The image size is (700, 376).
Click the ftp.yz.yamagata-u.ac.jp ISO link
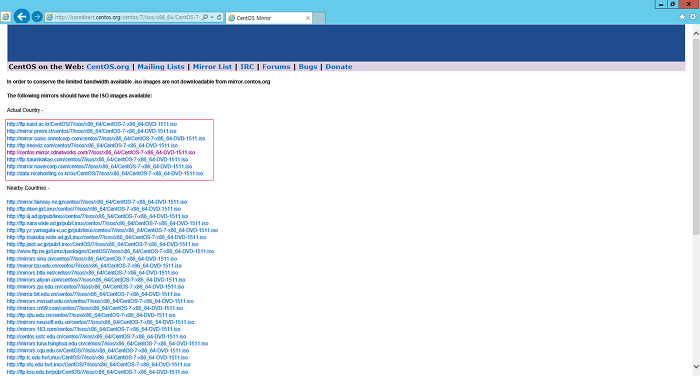112,230
